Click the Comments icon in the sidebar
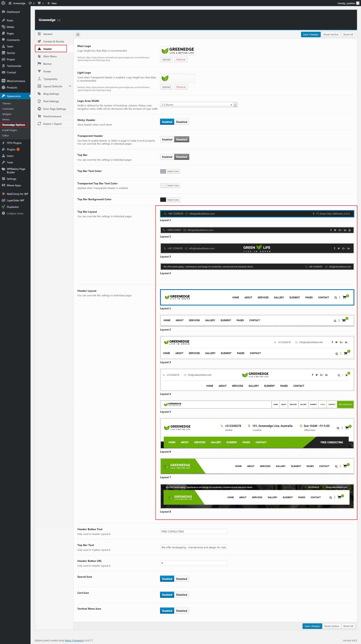This screenshot has height=644, width=361. click(3, 40)
